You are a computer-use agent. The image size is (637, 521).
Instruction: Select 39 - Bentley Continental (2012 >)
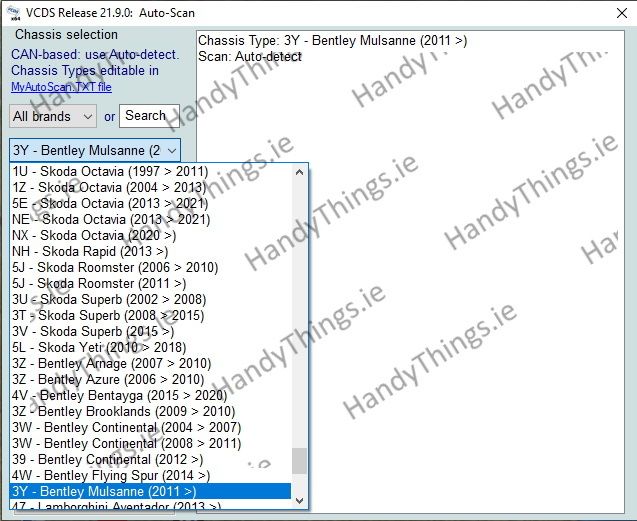tap(150, 460)
